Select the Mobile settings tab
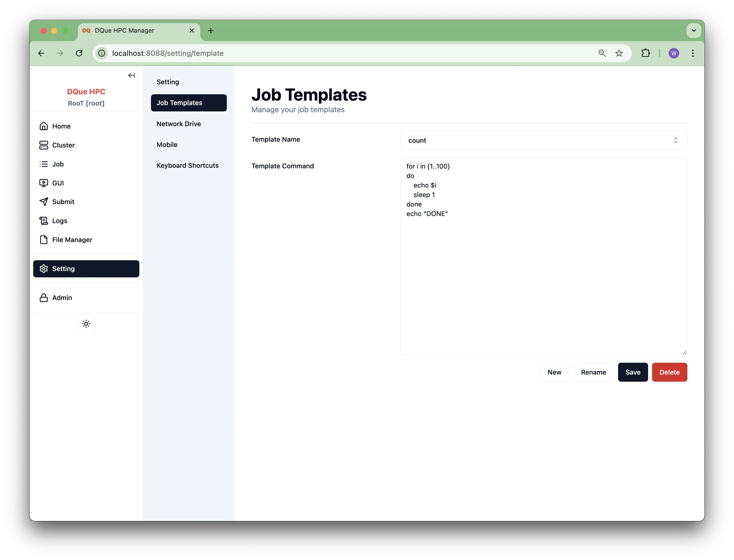 pyautogui.click(x=167, y=145)
